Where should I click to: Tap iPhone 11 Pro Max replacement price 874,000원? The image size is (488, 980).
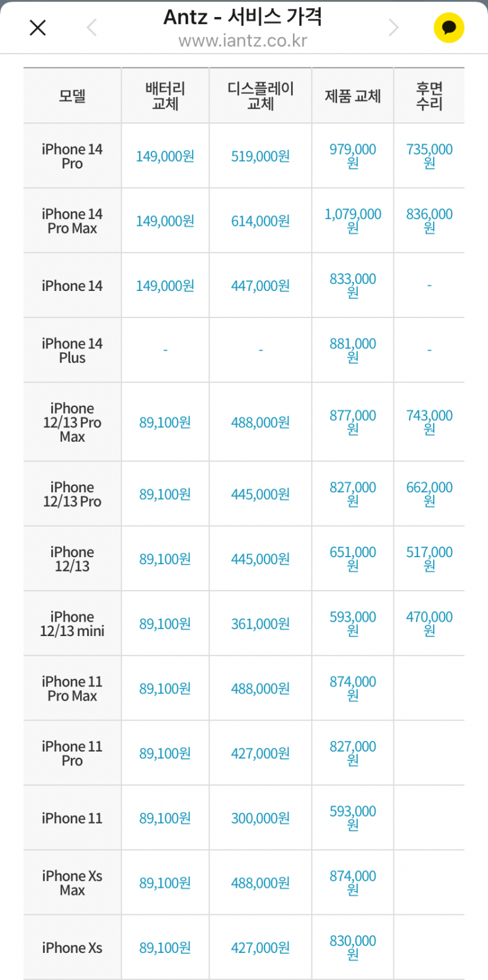click(x=353, y=688)
